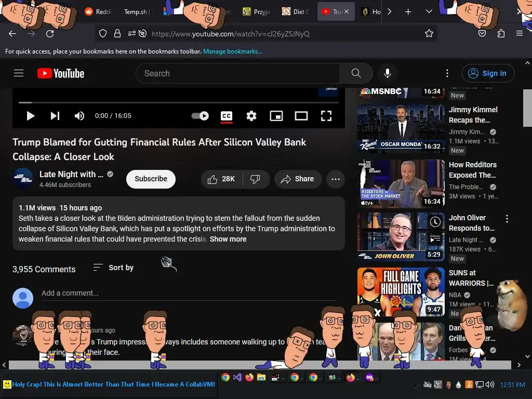The width and height of the screenshot is (532, 399).
Task: Expand description with Show more
Action: tap(228, 239)
